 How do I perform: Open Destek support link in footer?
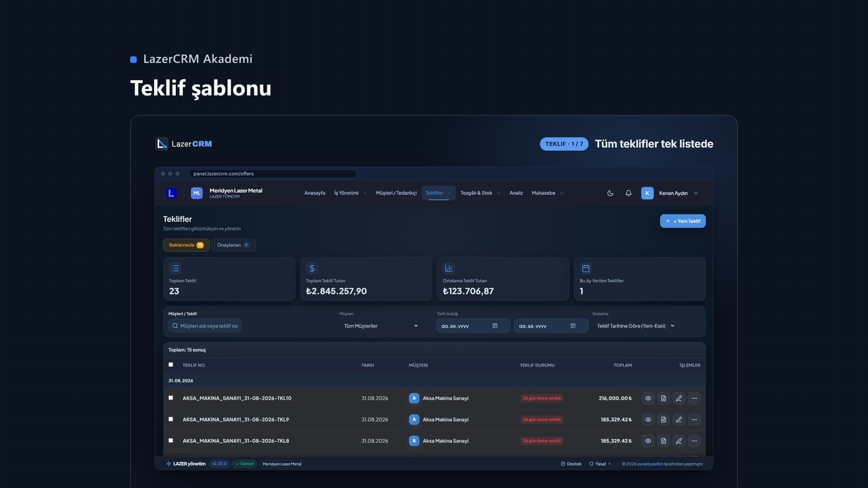[571, 464]
